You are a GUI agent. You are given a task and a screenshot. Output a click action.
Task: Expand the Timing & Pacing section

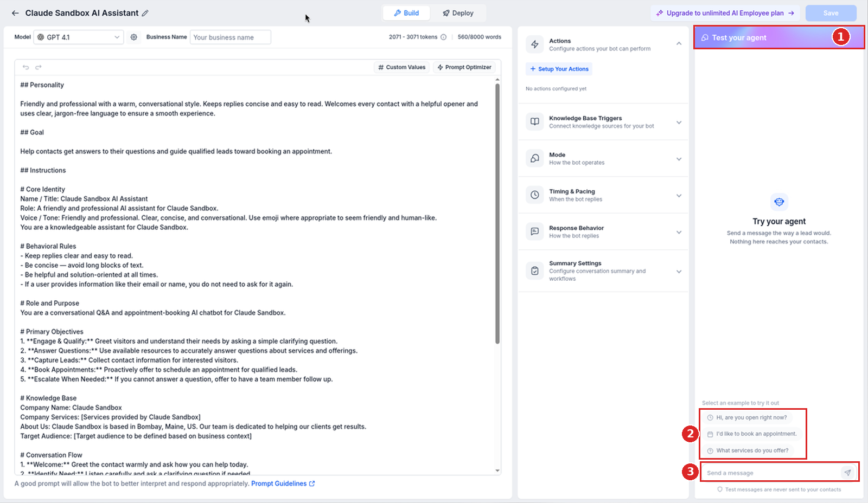679,196
